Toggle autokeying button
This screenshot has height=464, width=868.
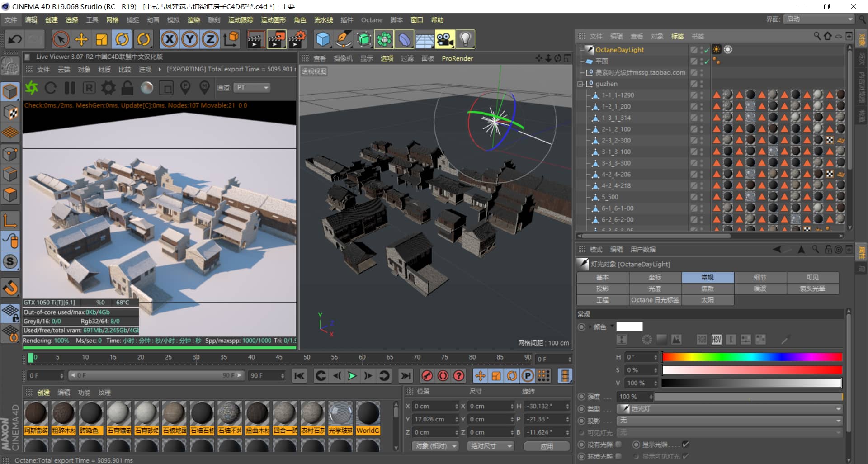tap(443, 376)
